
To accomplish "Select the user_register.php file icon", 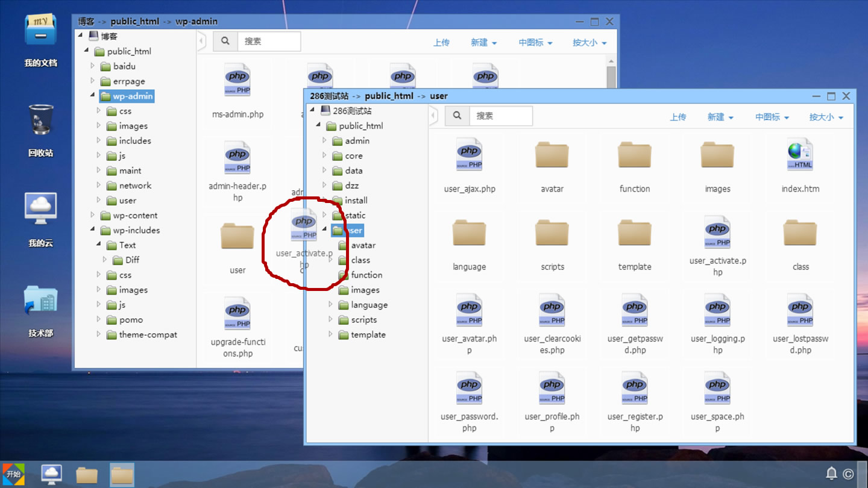I will tap(635, 388).
